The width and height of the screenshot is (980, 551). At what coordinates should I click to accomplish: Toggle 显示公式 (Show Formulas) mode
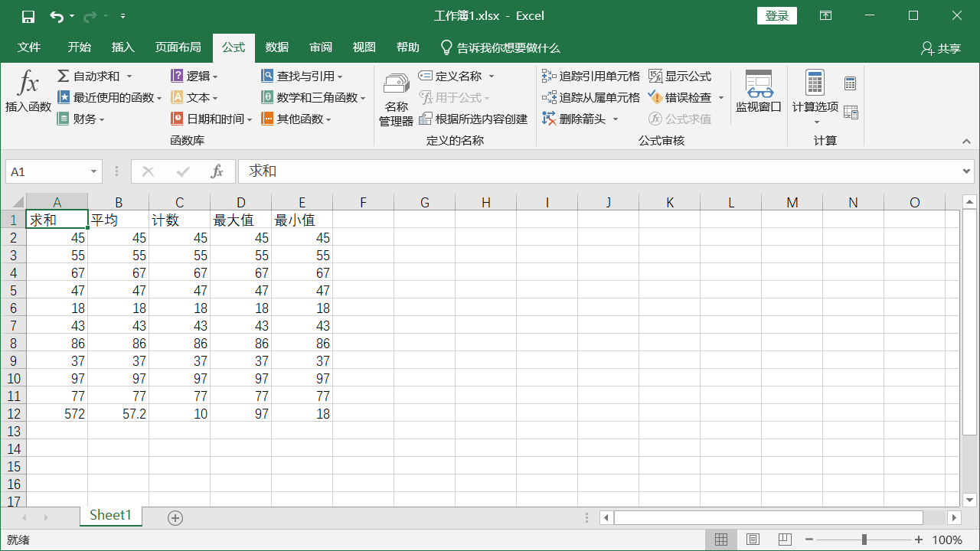pyautogui.click(x=680, y=76)
